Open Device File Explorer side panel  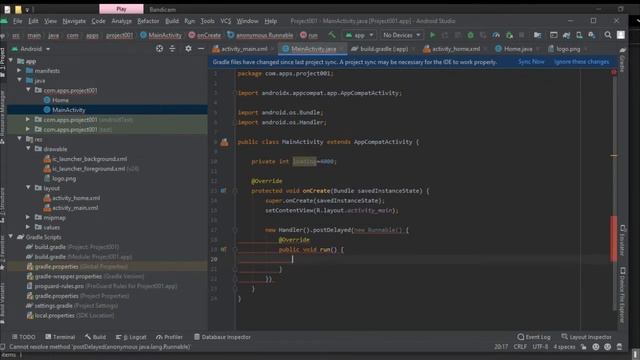pos(622,295)
